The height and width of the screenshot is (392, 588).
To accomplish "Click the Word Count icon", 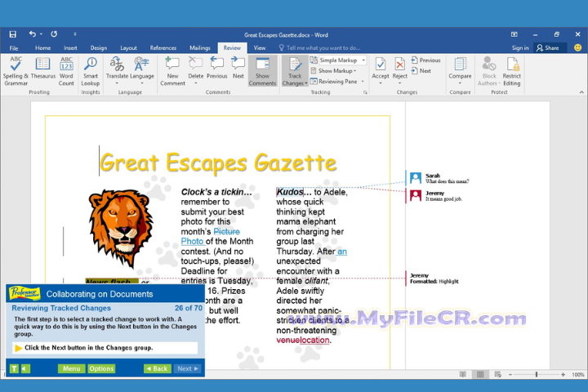I will (x=66, y=71).
